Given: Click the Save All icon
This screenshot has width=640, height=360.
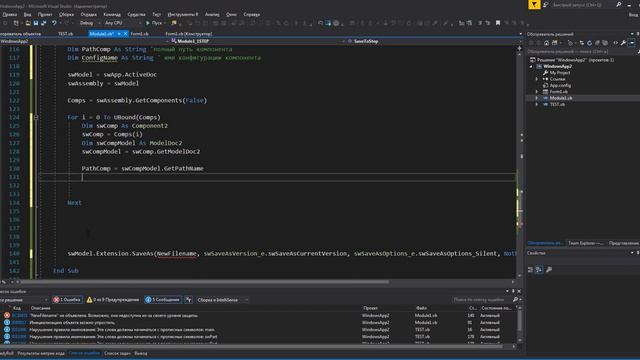Looking at the screenshot, I should click(44, 23).
